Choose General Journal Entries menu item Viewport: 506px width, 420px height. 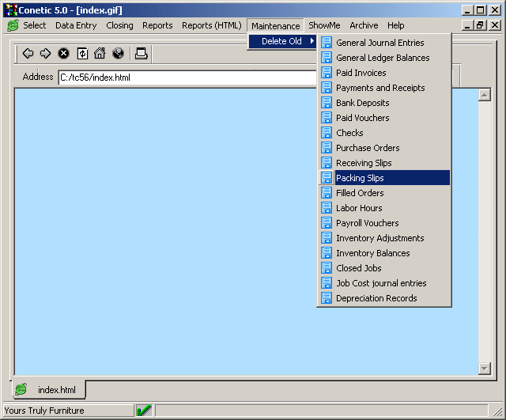pos(379,43)
